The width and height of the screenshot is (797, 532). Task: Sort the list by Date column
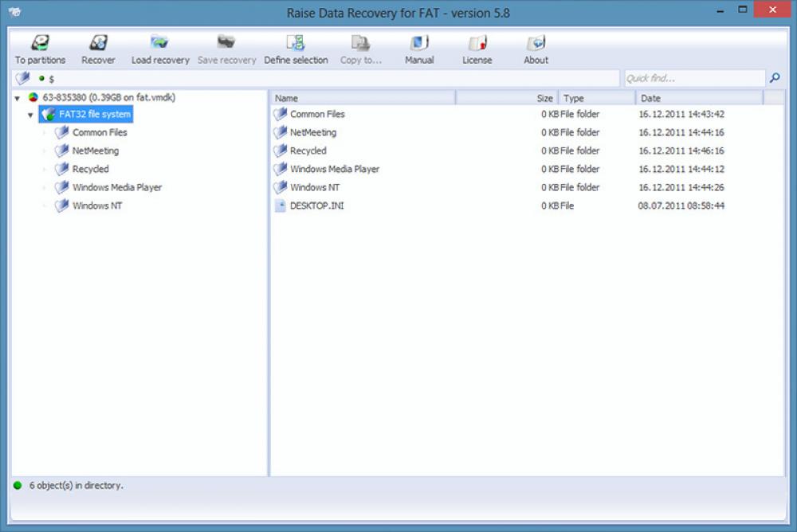[685, 97]
